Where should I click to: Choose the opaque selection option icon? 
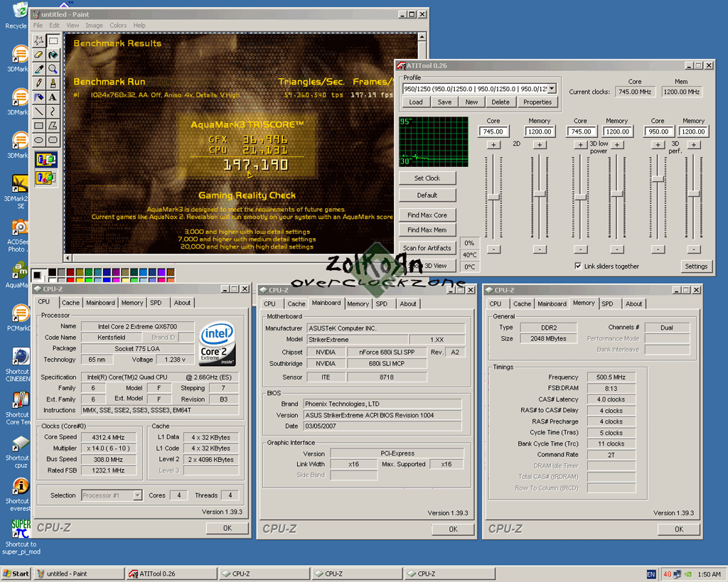click(x=46, y=160)
